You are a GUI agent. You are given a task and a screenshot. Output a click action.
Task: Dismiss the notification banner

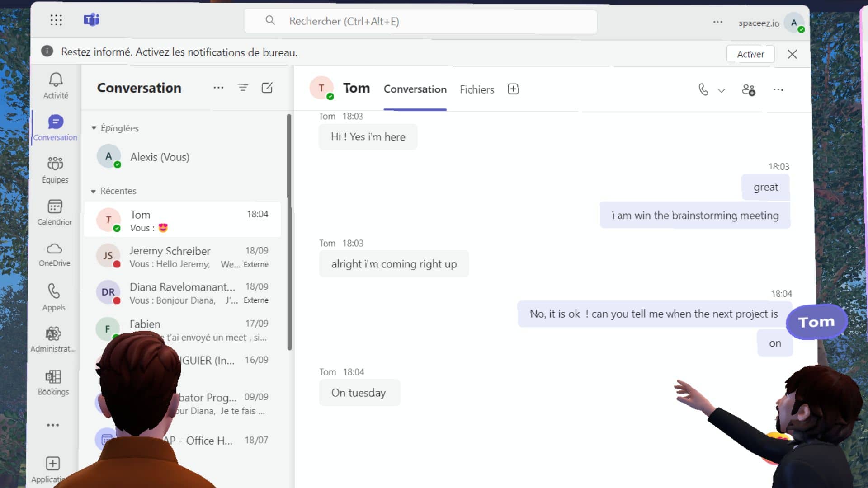tap(792, 54)
